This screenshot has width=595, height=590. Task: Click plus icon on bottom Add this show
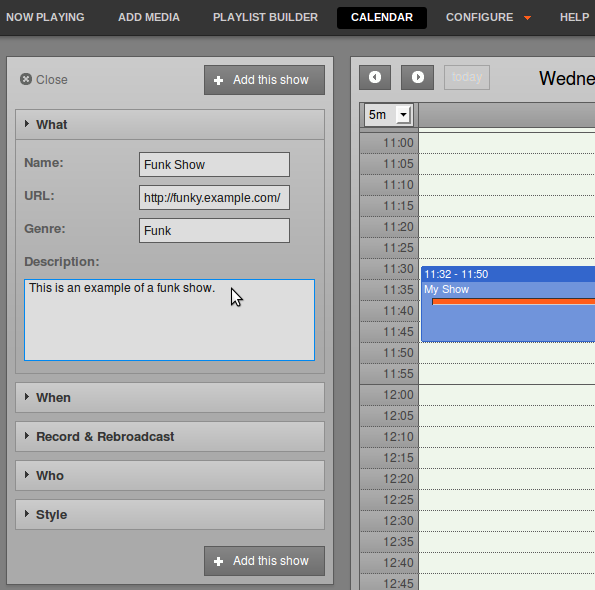[x=219, y=562]
